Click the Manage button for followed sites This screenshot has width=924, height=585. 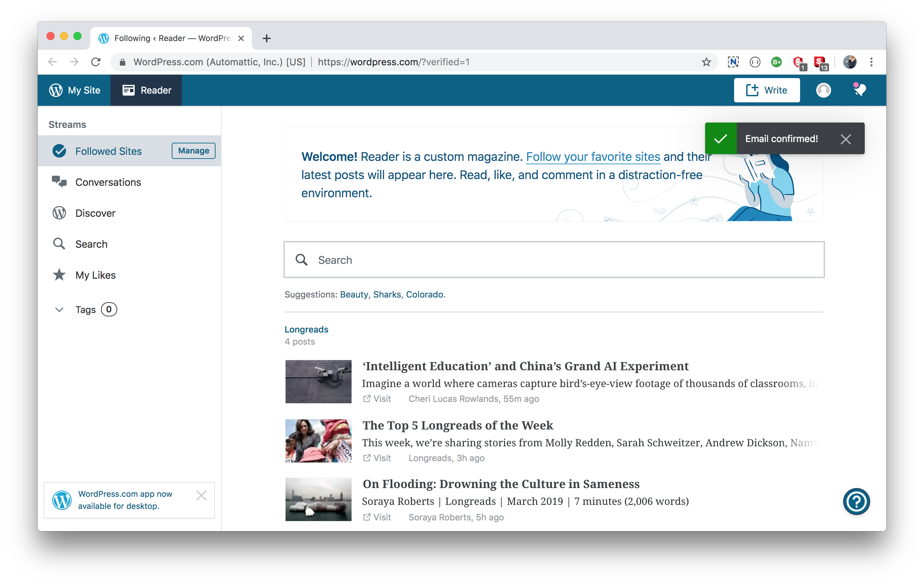tap(193, 151)
